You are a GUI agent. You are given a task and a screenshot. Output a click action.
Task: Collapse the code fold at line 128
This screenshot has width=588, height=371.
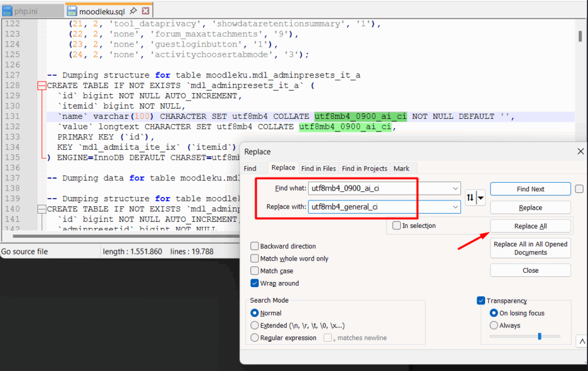pos(41,85)
